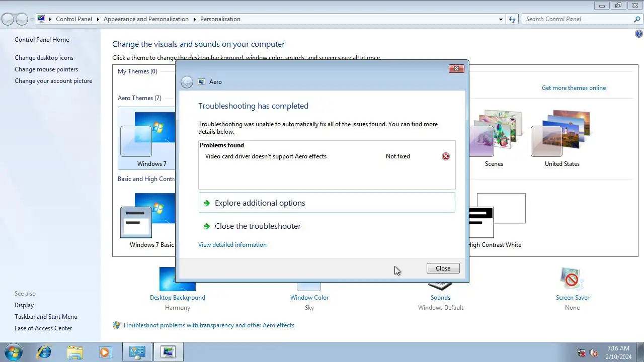Click the red Not fixed error icon
Viewport: 644px width, 362px height.
coord(445,156)
